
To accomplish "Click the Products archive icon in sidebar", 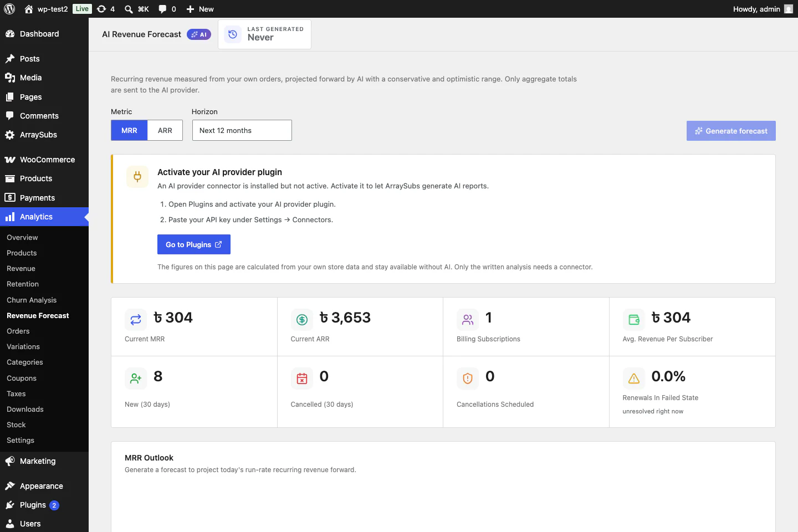I will [10, 178].
